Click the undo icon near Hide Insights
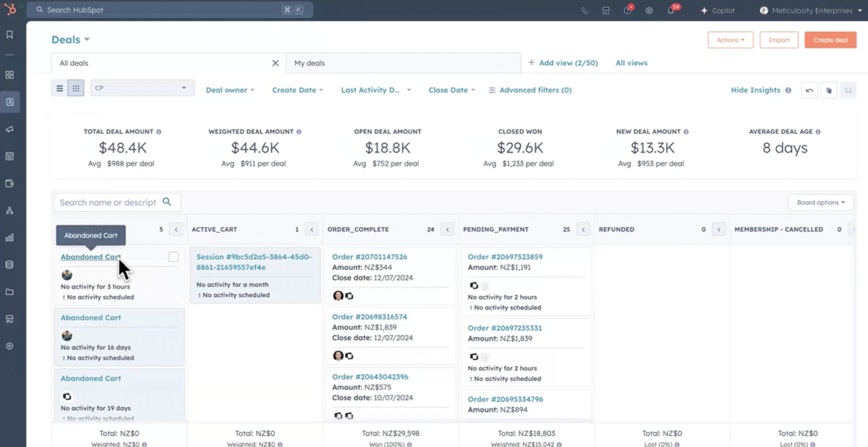 tap(809, 90)
